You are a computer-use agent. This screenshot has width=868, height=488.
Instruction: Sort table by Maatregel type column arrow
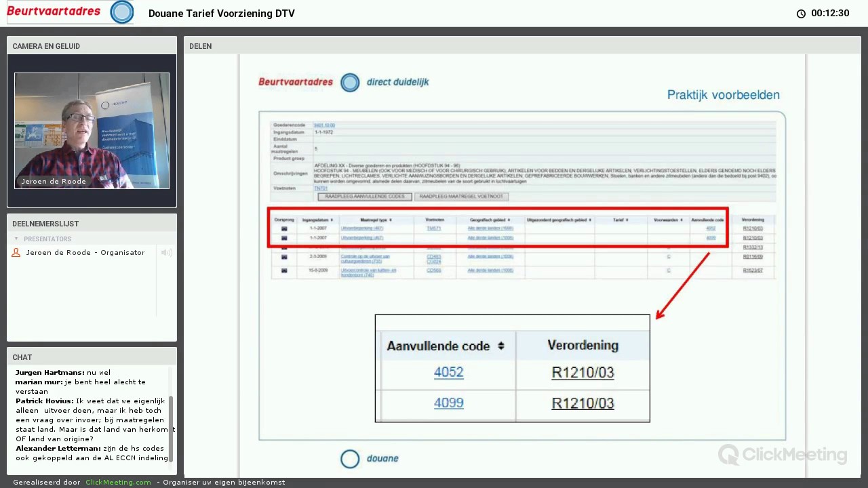391,220
